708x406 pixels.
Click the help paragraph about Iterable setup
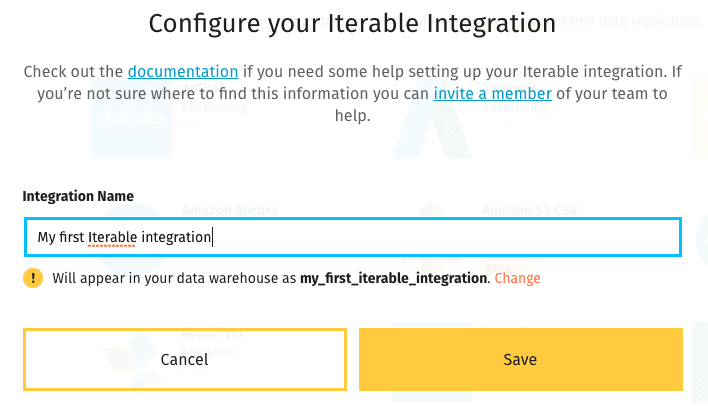353,93
